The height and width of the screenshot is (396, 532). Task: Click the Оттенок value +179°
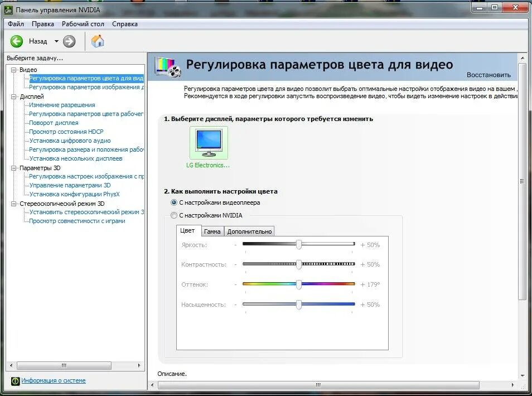tap(370, 284)
